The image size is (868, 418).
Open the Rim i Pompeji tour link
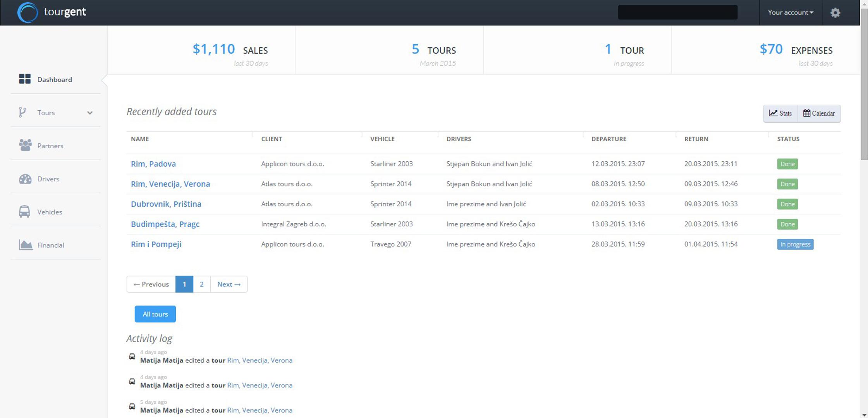tap(156, 244)
